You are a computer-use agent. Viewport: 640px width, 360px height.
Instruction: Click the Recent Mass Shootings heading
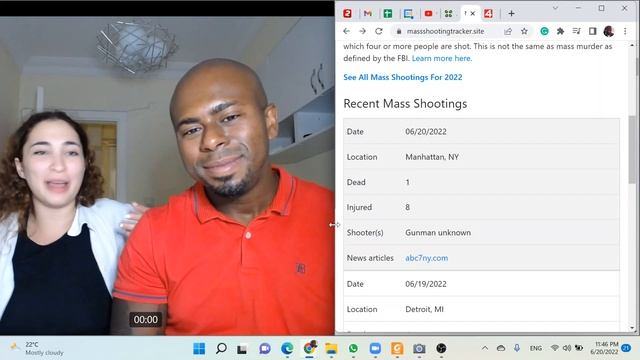405,104
